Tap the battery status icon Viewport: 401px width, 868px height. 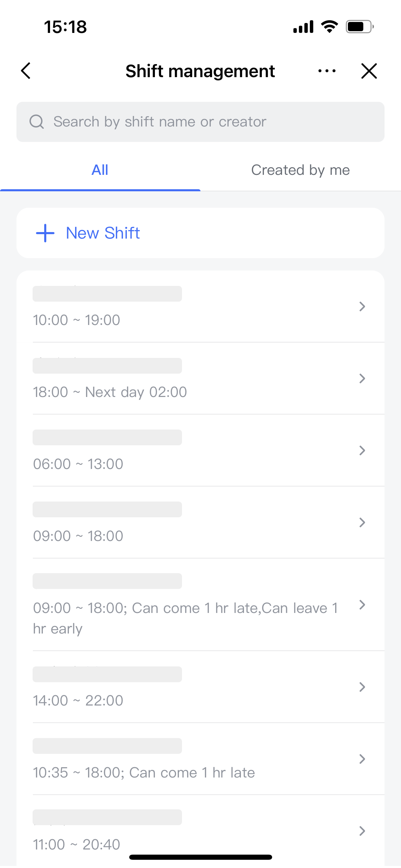click(x=359, y=27)
